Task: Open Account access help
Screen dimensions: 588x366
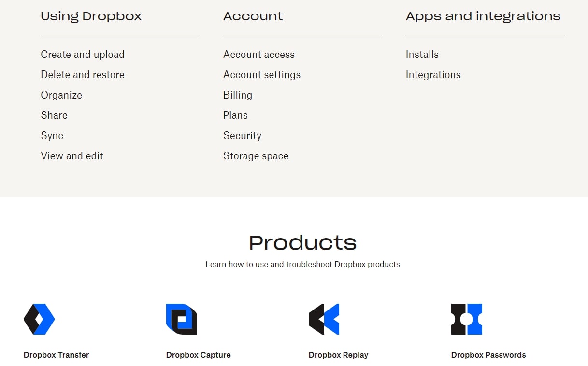Action: tap(259, 55)
